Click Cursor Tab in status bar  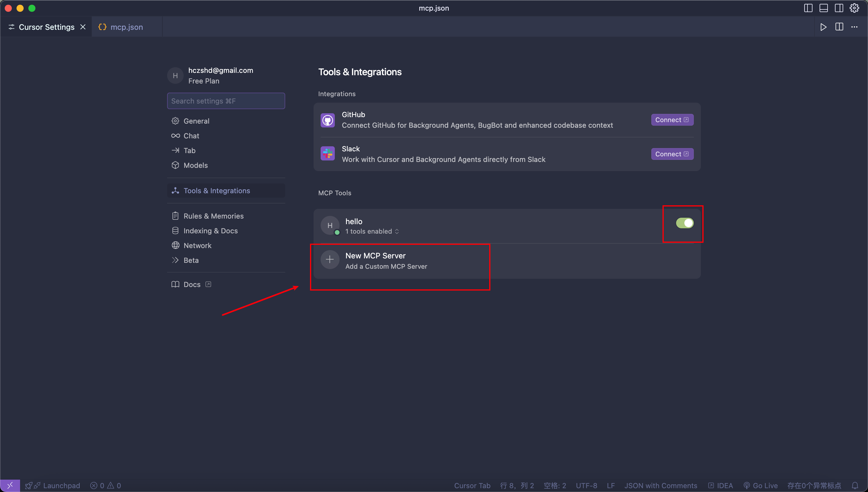[x=472, y=486]
